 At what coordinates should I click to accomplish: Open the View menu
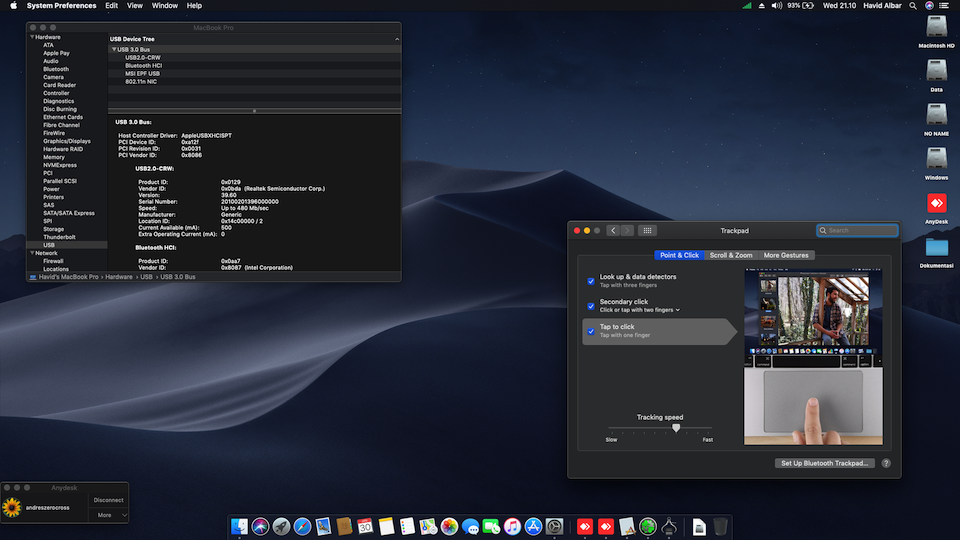[x=135, y=6]
